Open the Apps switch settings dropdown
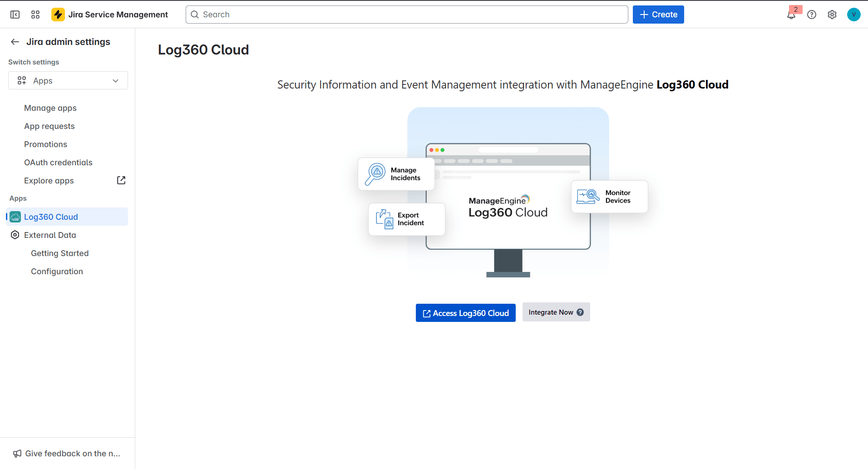868x469 pixels. [x=68, y=80]
